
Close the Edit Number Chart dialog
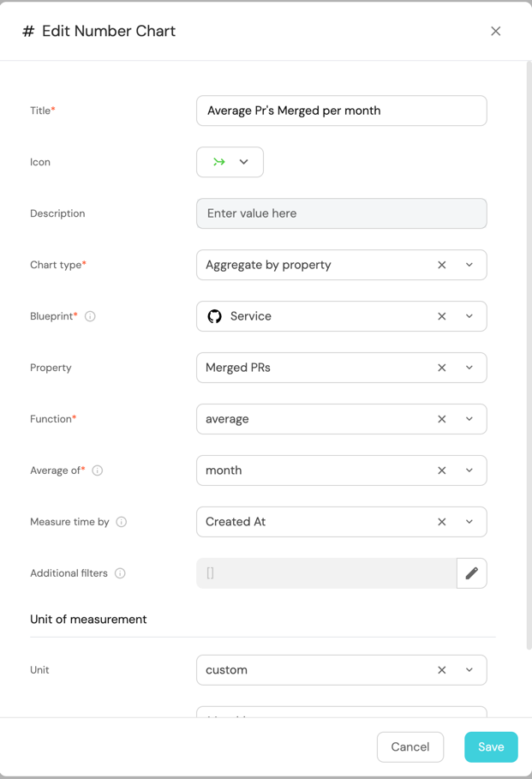pos(496,31)
